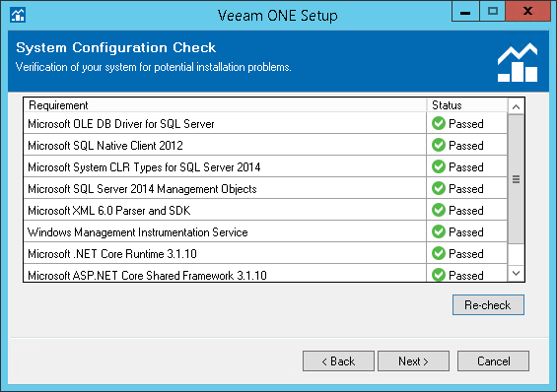This screenshot has width=557, height=392.
Task: Proceed with the Next button
Action: pos(413,361)
